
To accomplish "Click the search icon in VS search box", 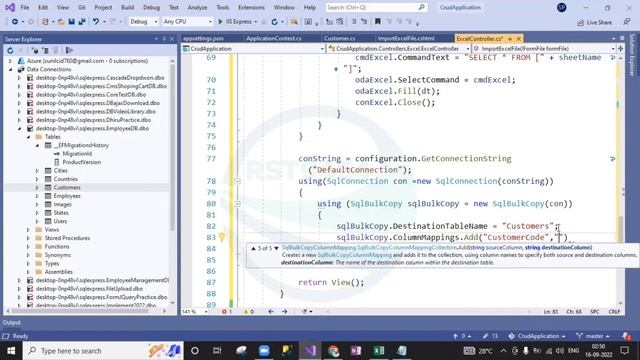I will click(x=422, y=7).
